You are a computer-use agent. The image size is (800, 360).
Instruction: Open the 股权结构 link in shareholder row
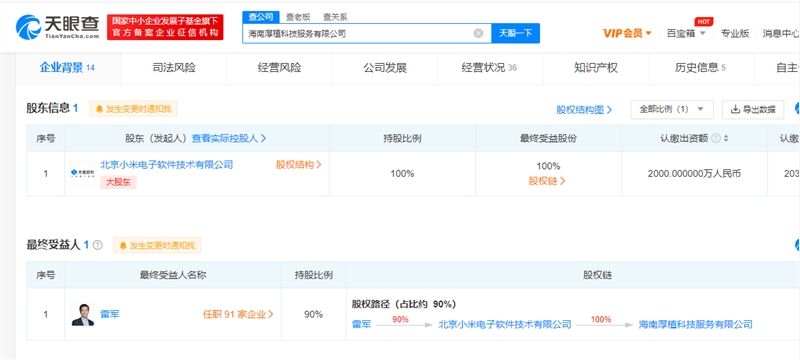click(299, 164)
